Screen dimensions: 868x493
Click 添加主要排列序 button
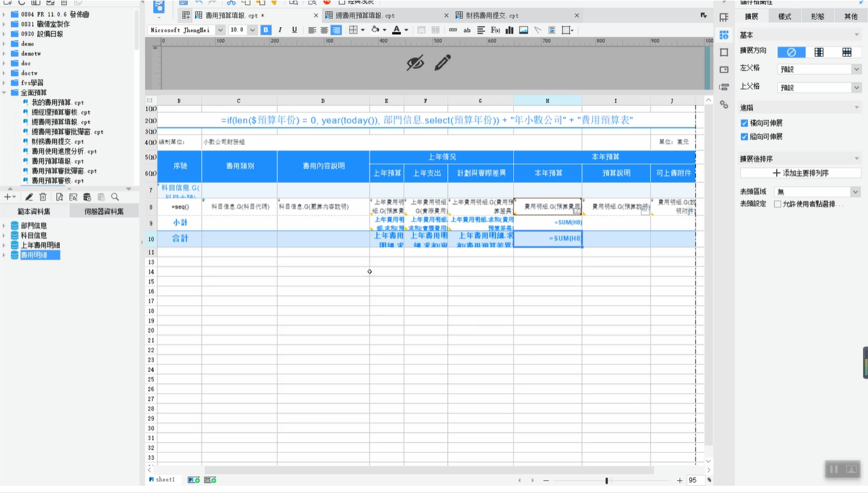coord(800,173)
